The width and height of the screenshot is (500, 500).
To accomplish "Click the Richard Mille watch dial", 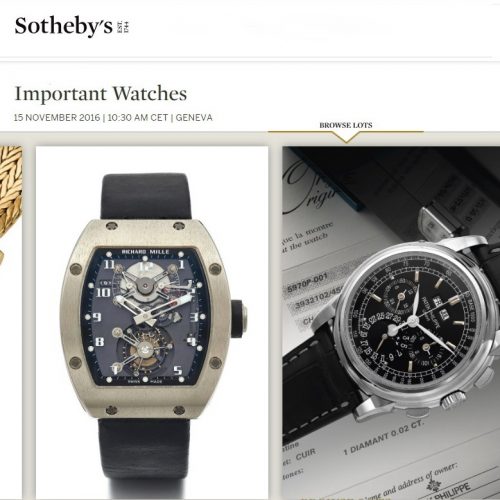I will pyautogui.click(x=145, y=317).
